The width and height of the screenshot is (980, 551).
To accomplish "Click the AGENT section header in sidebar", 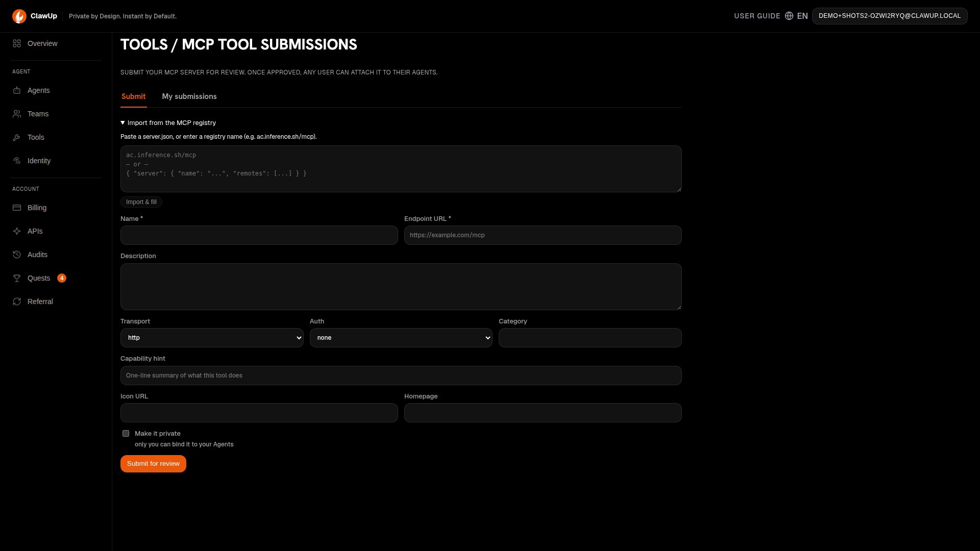I will point(21,71).
